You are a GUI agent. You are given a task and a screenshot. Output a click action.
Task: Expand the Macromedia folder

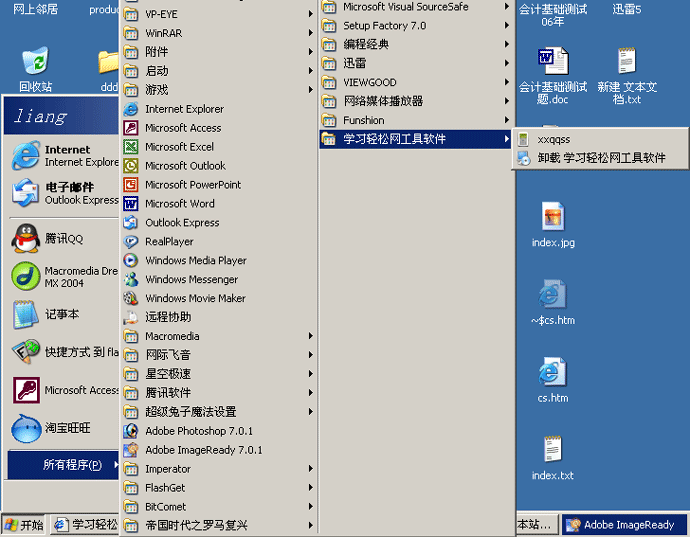pyautogui.click(x=219, y=336)
